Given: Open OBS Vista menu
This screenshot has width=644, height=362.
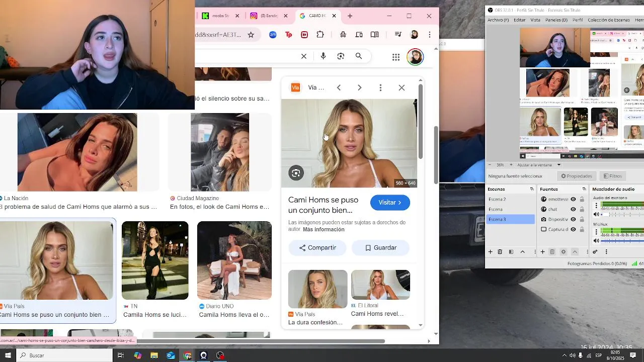Looking at the screenshot, I should point(535,20).
